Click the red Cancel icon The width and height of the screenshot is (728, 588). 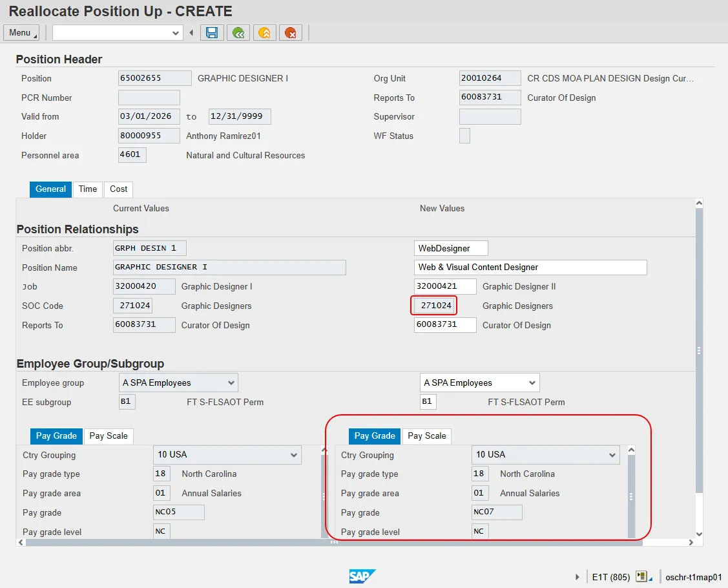(291, 33)
